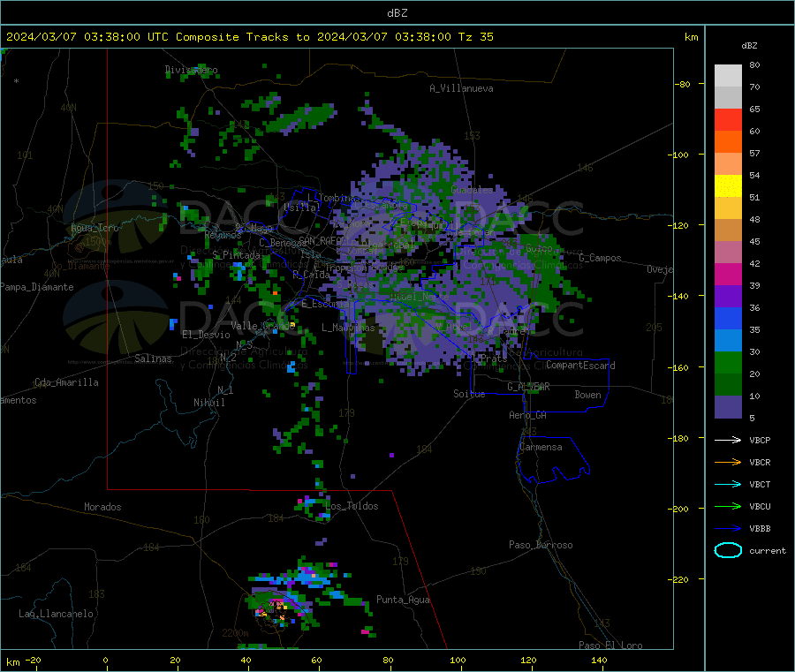The width and height of the screenshot is (795, 672).
Task: Click the Bowen map label
Action: (x=587, y=395)
